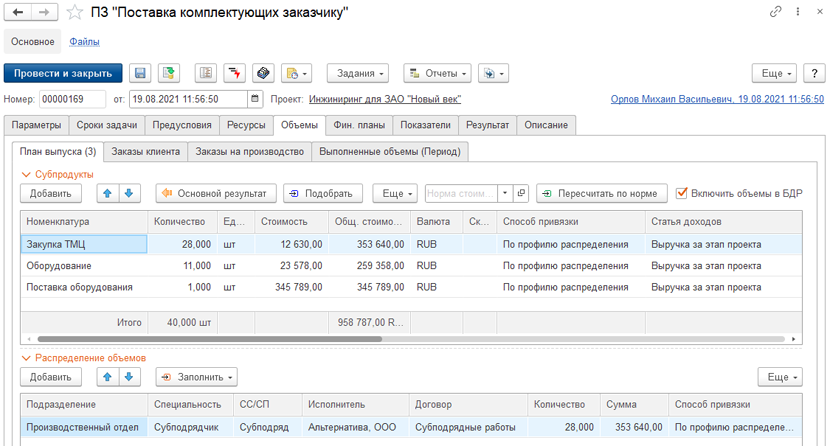Open the Еще dropdown in Субпродукты toolbar
830x446 pixels.
click(395, 194)
